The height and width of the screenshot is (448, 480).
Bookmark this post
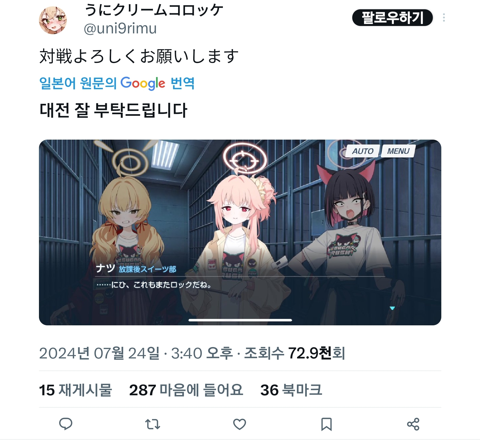click(x=326, y=424)
